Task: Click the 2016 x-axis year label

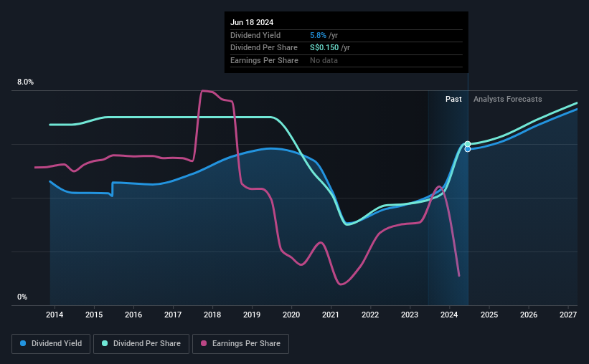Action: pos(133,315)
